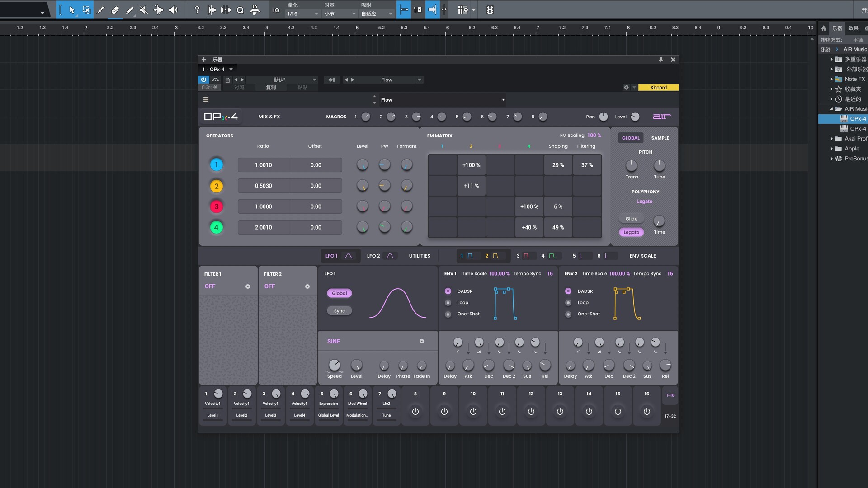Open the Flow preset dropdown
Viewport: 868px width, 488px height.
503,100
